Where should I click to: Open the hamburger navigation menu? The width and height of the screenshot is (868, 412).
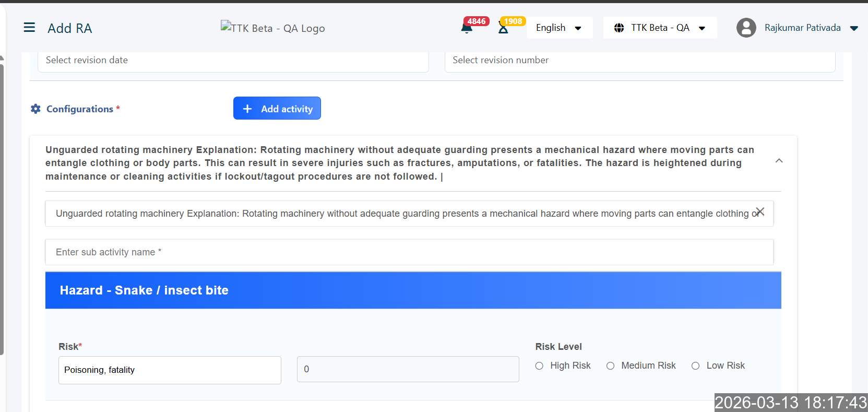point(29,28)
